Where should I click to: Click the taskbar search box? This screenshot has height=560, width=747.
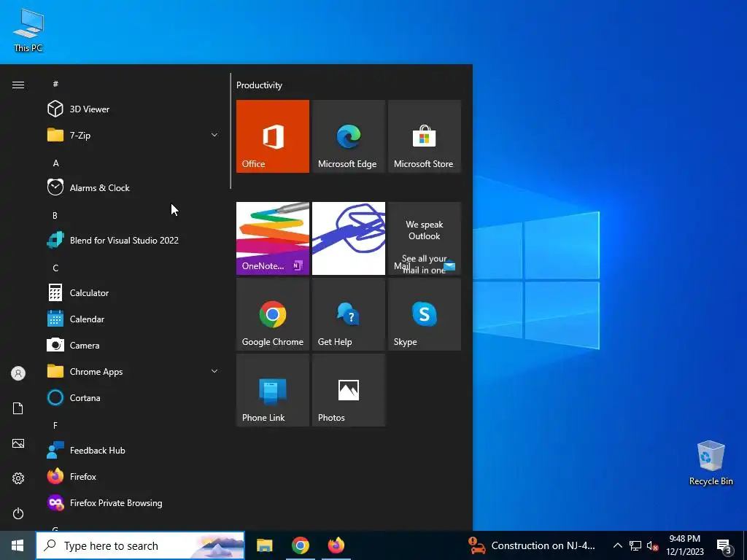[140, 545]
